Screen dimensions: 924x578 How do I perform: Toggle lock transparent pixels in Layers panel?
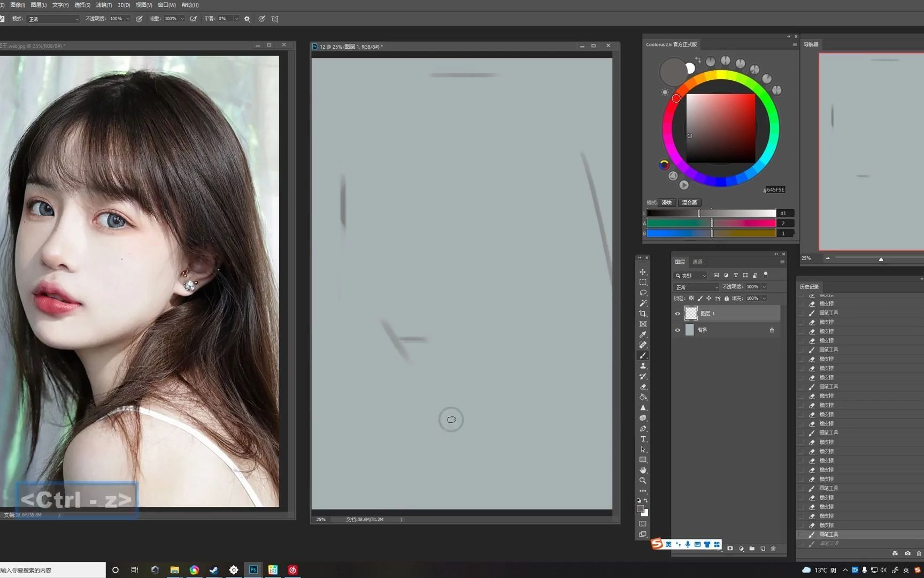(x=691, y=299)
